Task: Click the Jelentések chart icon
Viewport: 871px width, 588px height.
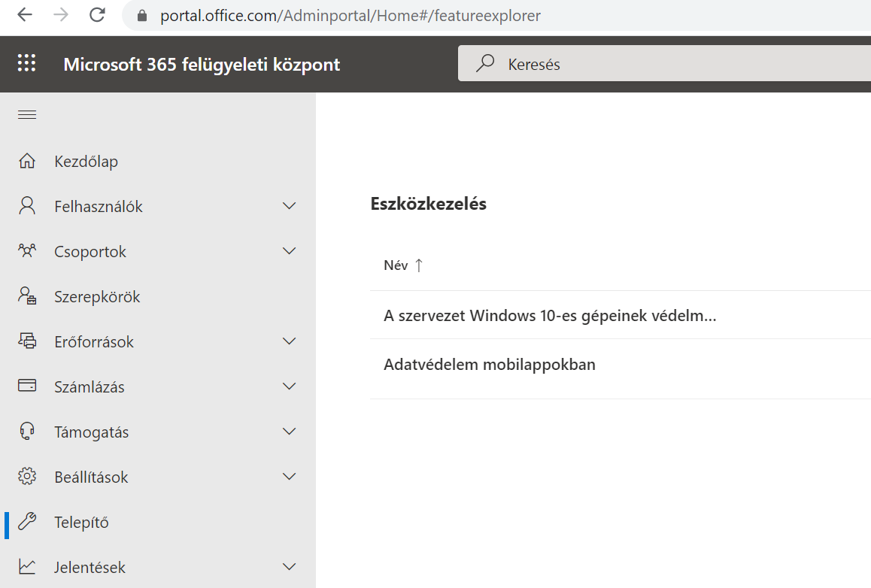Action: (x=27, y=566)
